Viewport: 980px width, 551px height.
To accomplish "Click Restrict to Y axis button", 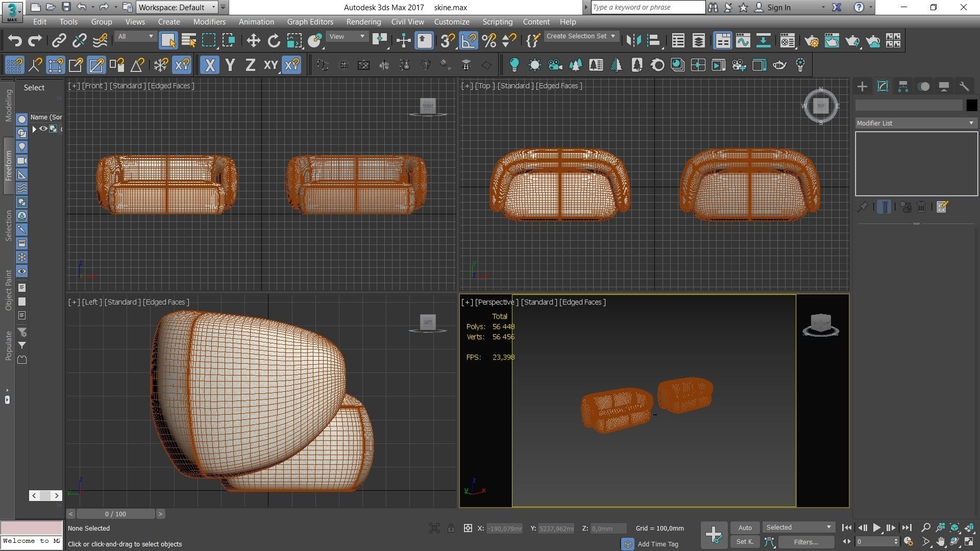I will coord(230,65).
